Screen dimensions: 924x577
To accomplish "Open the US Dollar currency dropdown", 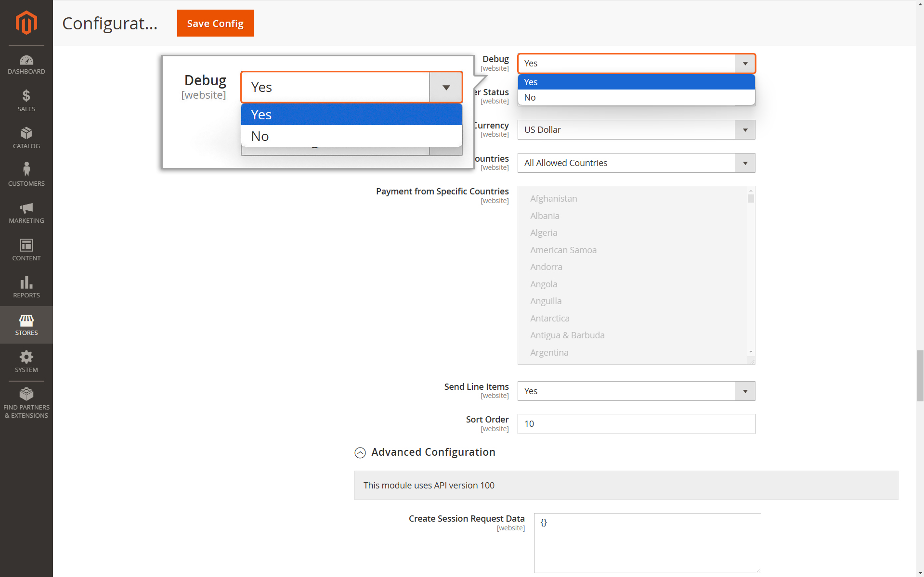I will (636, 130).
